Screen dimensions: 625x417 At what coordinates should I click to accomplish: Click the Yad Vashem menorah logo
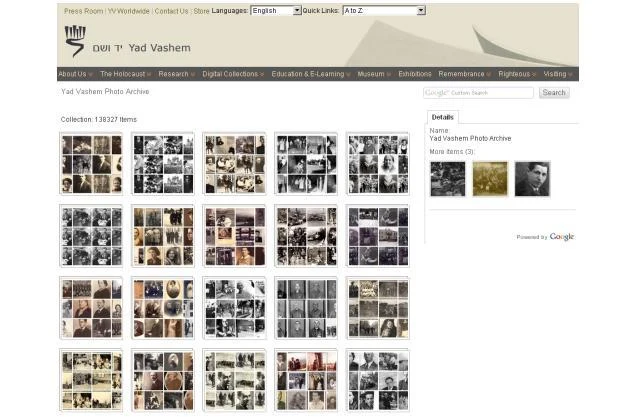(x=75, y=41)
